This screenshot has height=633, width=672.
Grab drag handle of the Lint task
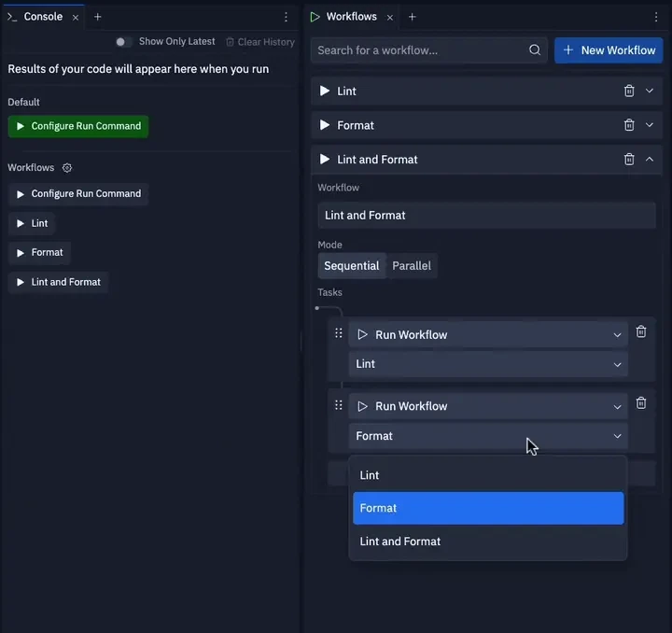click(339, 333)
